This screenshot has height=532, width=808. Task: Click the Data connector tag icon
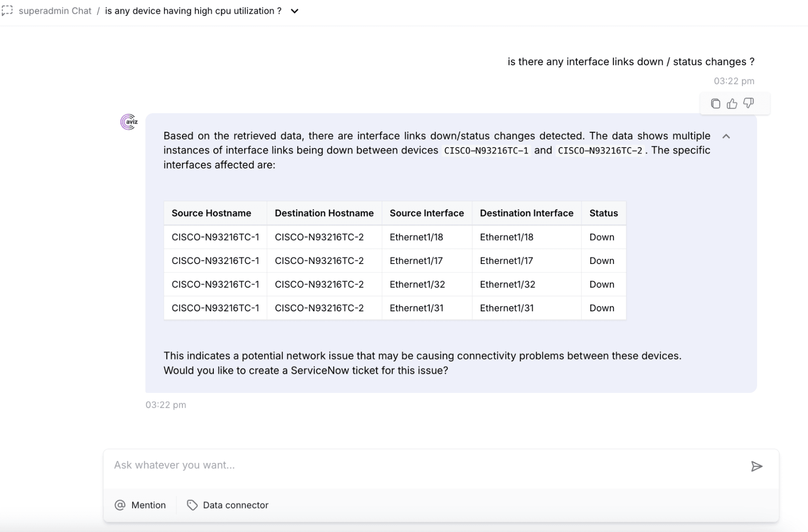pyautogui.click(x=193, y=505)
